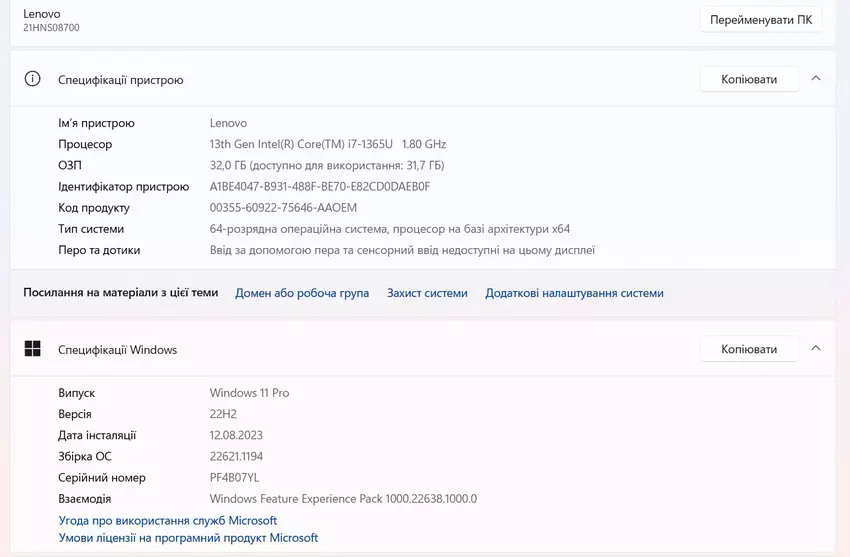Click the Lenovo PC name at top

tap(42, 14)
